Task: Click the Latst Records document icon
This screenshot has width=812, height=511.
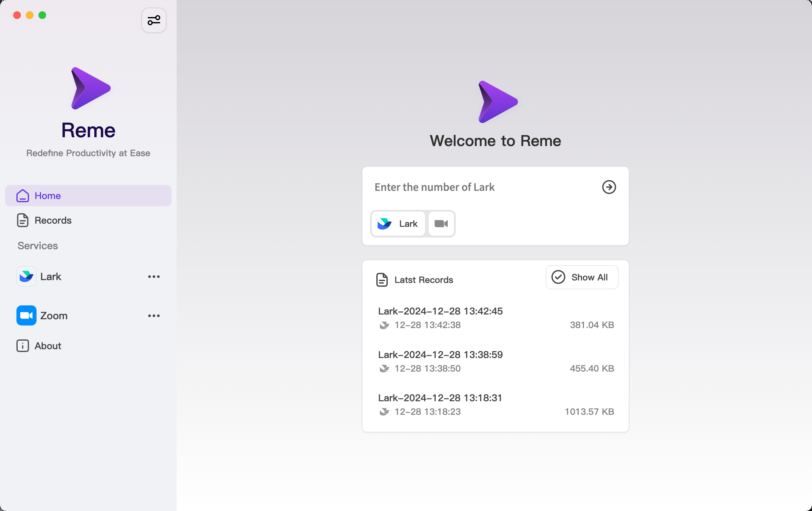Action: click(382, 280)
